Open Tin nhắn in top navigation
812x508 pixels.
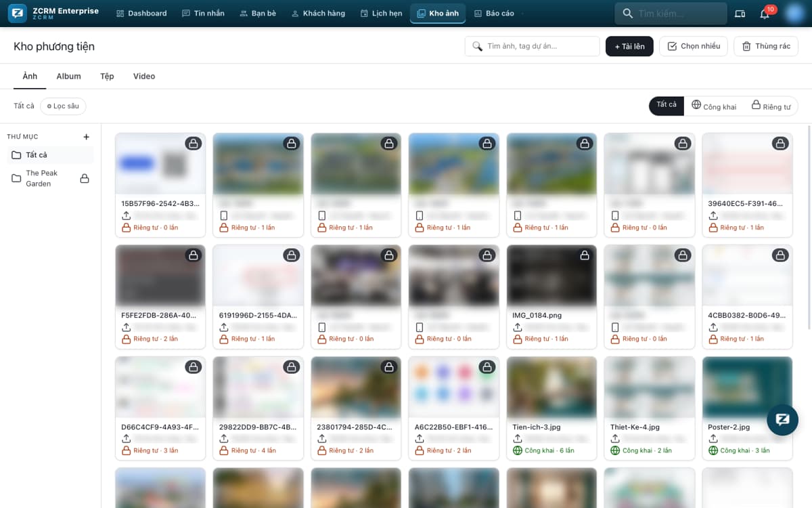point(203,14)
